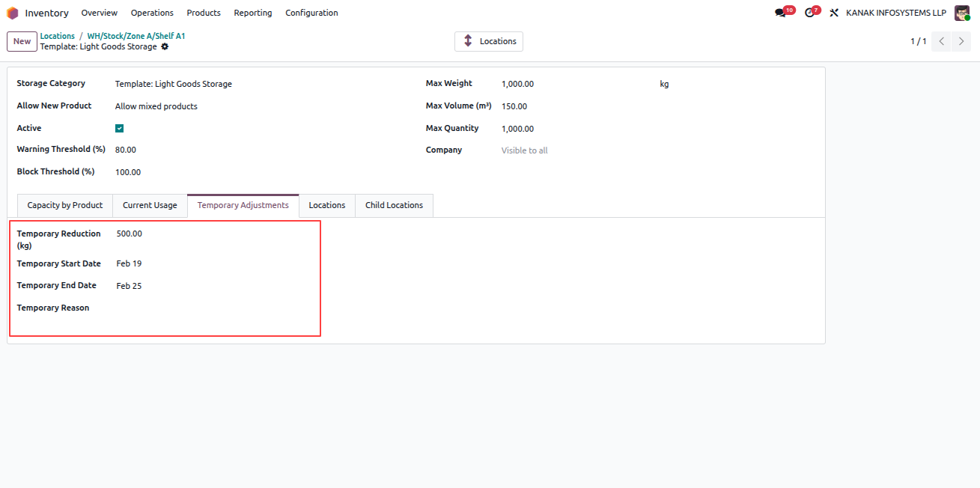Open the Reporting menu
980x488 pixels.
(253, 13)
